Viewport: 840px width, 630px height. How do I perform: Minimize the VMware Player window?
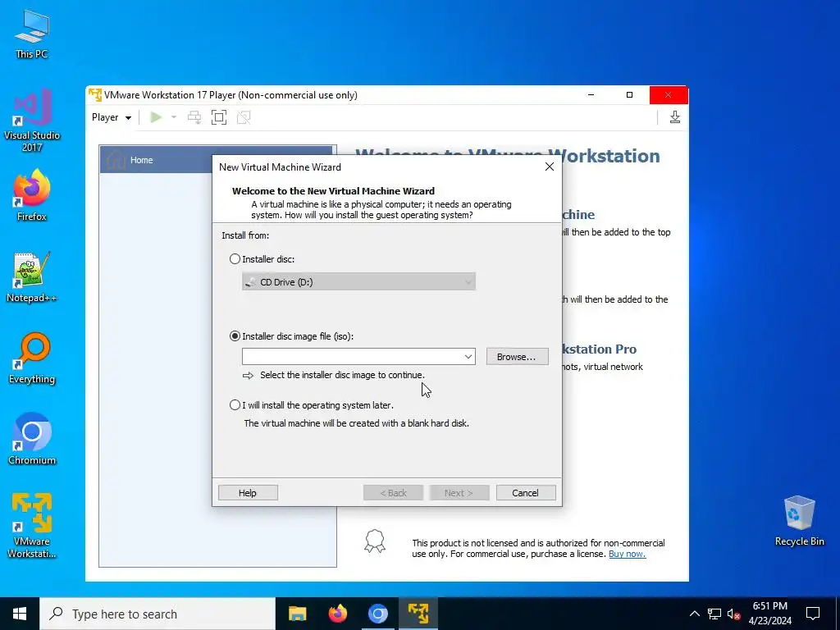[591, 95]
